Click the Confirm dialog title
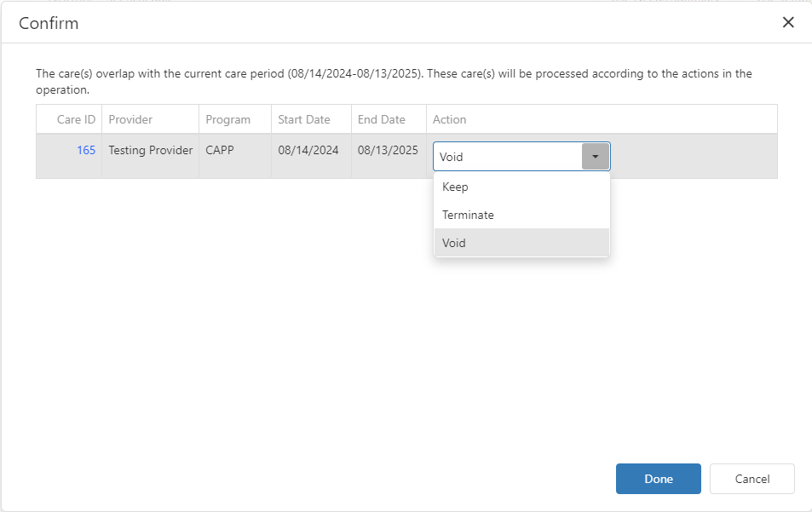The height and width of the screenshot is (512, 812). (49, 23)
